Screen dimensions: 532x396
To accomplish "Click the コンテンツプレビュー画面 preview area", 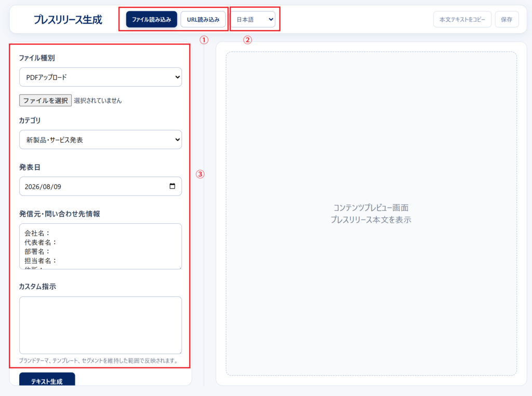I will [371, 214].
